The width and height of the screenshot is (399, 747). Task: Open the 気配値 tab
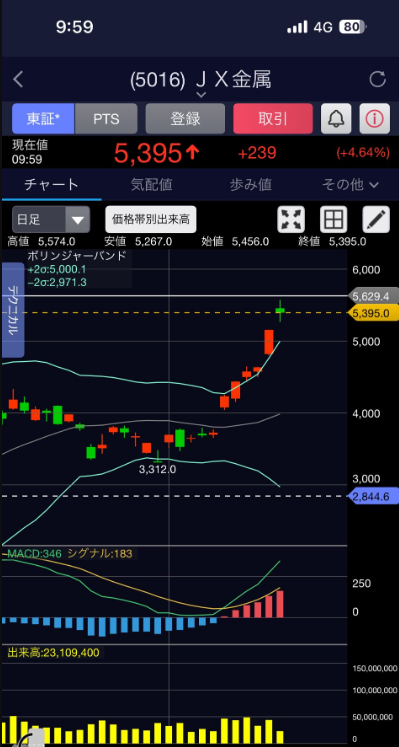[151, 184]
